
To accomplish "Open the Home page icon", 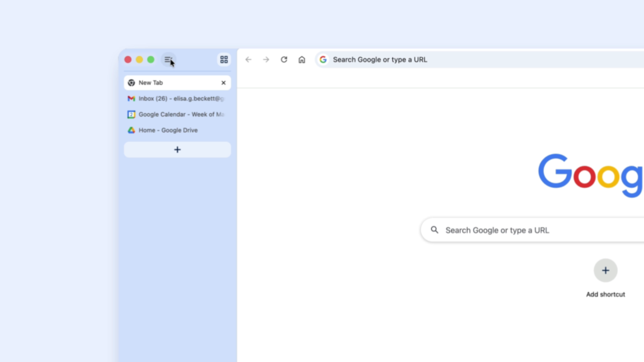I will [302, 59].
